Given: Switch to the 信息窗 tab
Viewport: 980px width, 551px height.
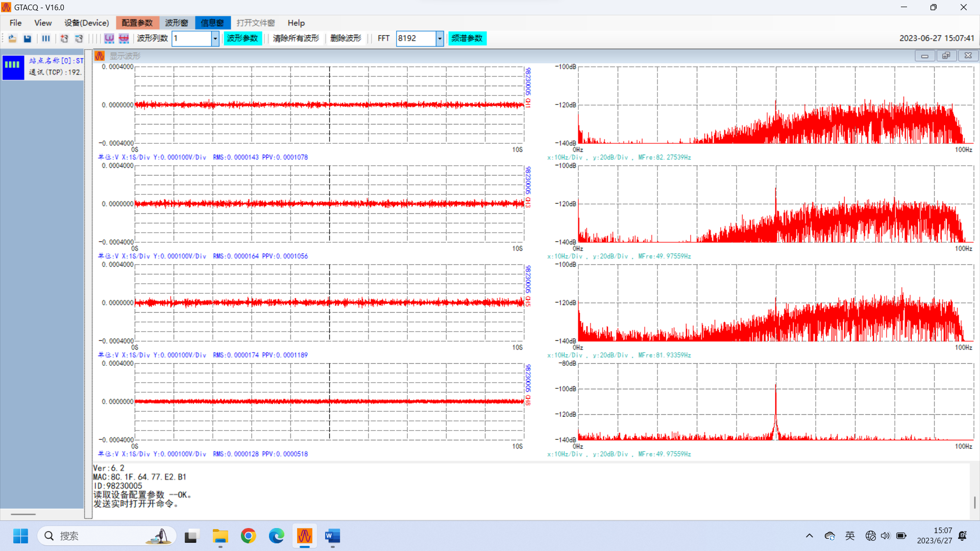Looking at the screenshot, I should coord(212,23).
